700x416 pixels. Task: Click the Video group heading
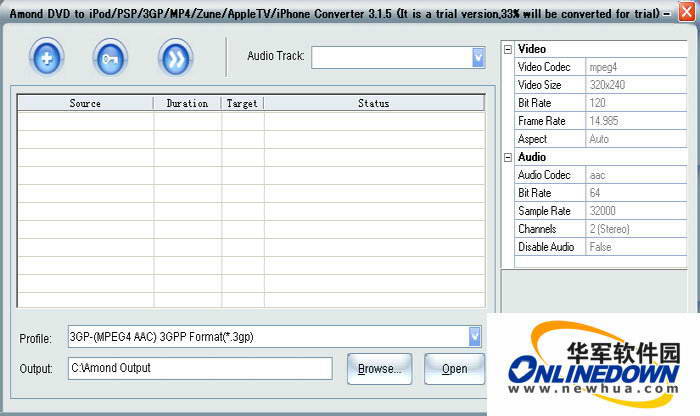[x=532, y=49]
